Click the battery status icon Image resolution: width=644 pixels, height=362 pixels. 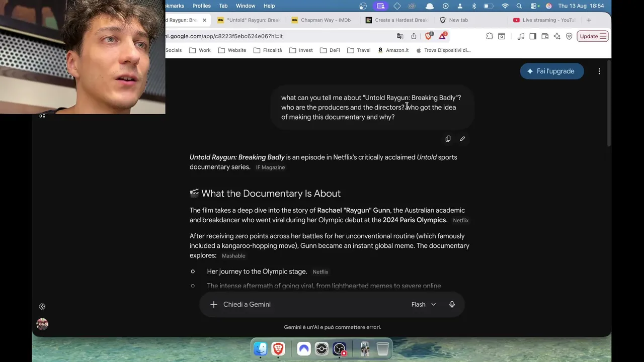[x=489, y=6]
